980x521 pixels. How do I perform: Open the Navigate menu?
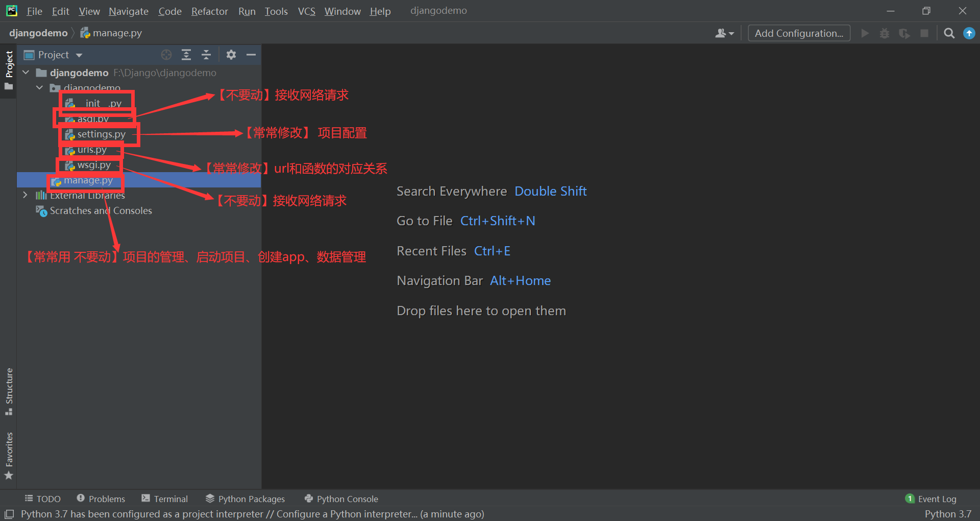[x=129, y=11]
